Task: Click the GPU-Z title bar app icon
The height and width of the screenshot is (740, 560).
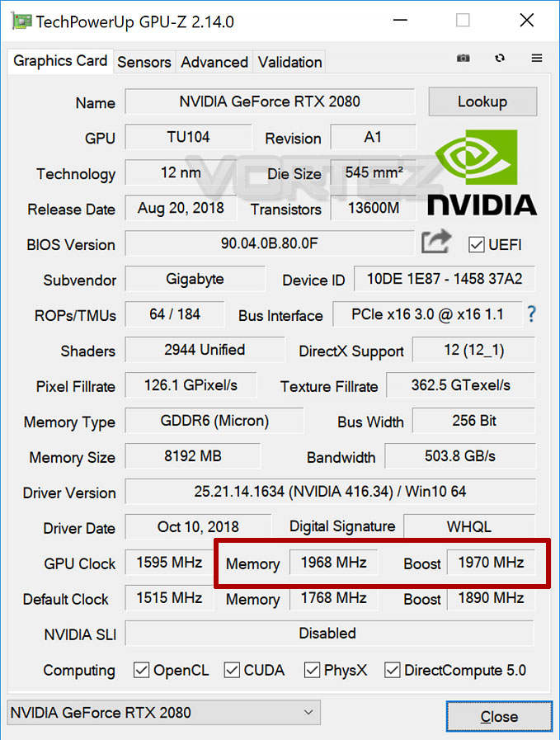Action: [x=21, y=21]
